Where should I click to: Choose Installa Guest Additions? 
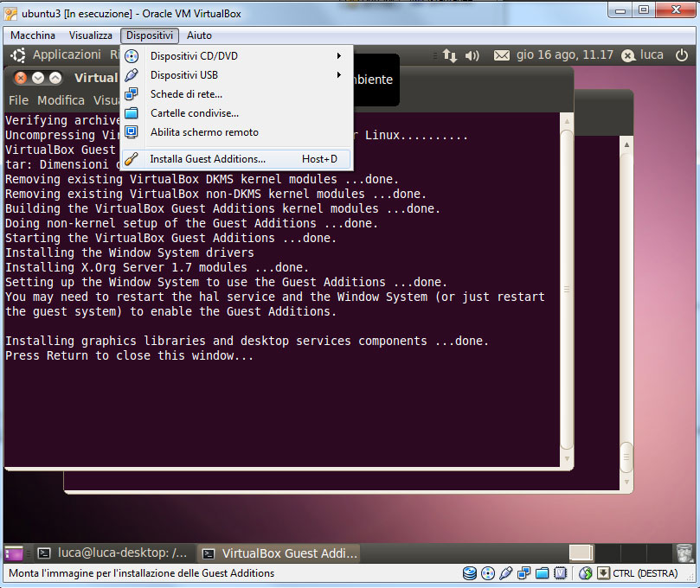[235, 159]
